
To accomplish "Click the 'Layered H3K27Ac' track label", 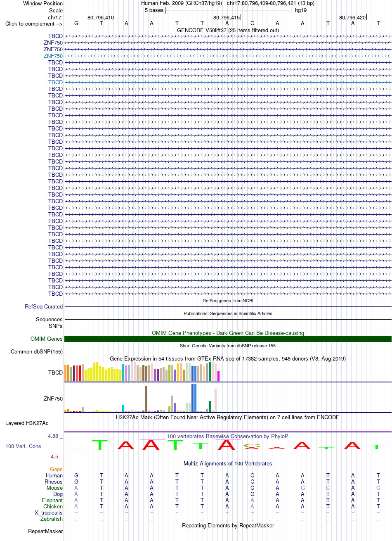I will point(27,423).
